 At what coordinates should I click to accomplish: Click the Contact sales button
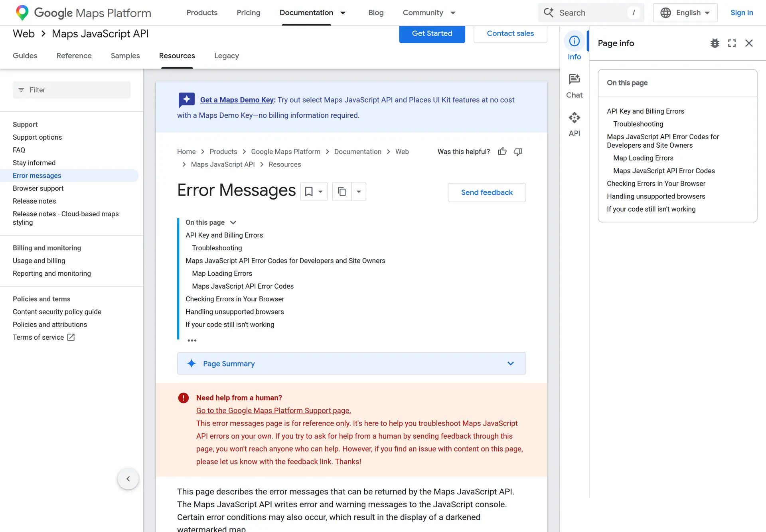pos(510,34)
